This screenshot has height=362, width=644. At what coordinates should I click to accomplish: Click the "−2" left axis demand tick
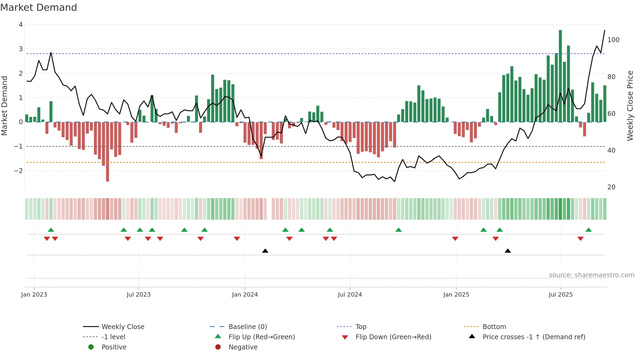(18, 171)
